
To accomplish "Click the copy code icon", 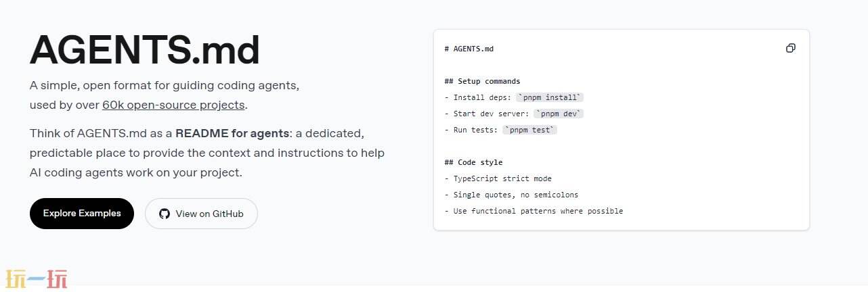I will [790, 49].
